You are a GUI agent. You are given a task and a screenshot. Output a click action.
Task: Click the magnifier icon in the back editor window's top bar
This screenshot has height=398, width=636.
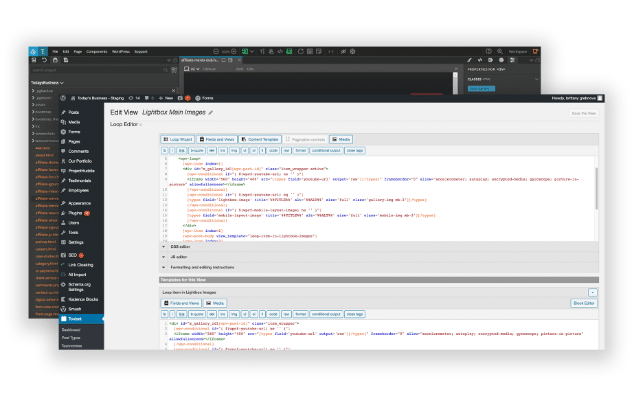(500, 52)
